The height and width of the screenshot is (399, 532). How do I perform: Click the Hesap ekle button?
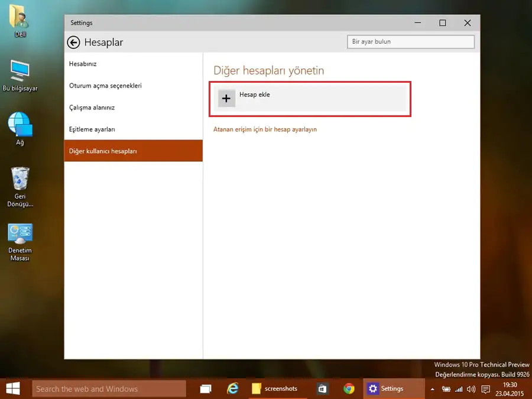254,98
